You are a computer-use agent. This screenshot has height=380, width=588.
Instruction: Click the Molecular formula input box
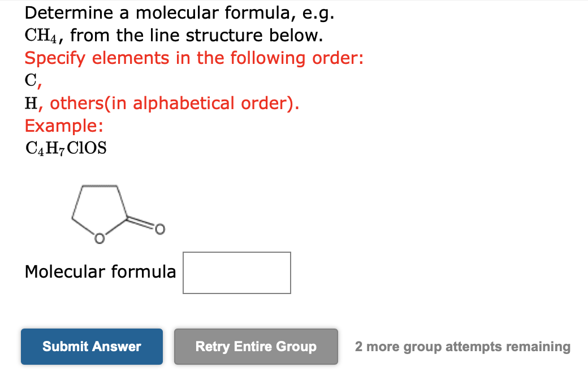click(236, 273)
